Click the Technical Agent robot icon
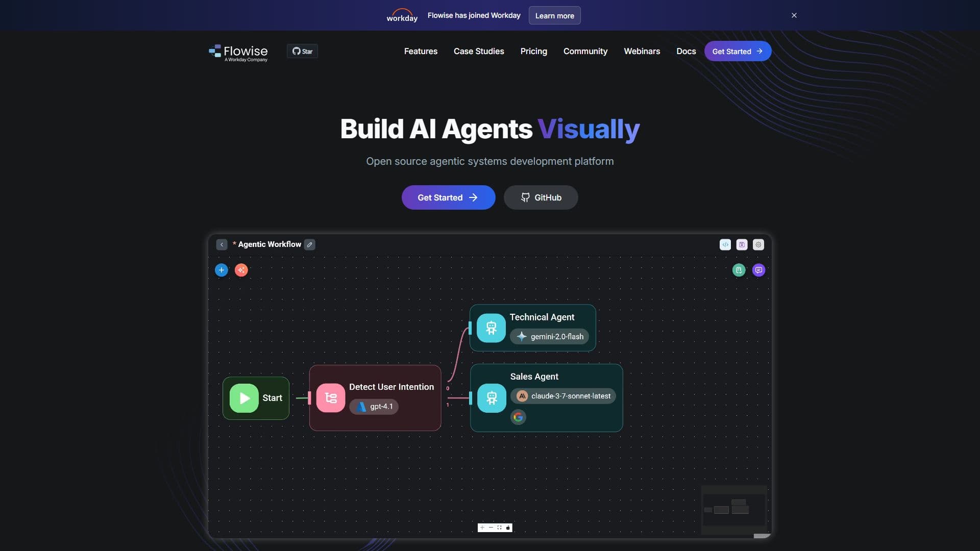 click(491, 328)
